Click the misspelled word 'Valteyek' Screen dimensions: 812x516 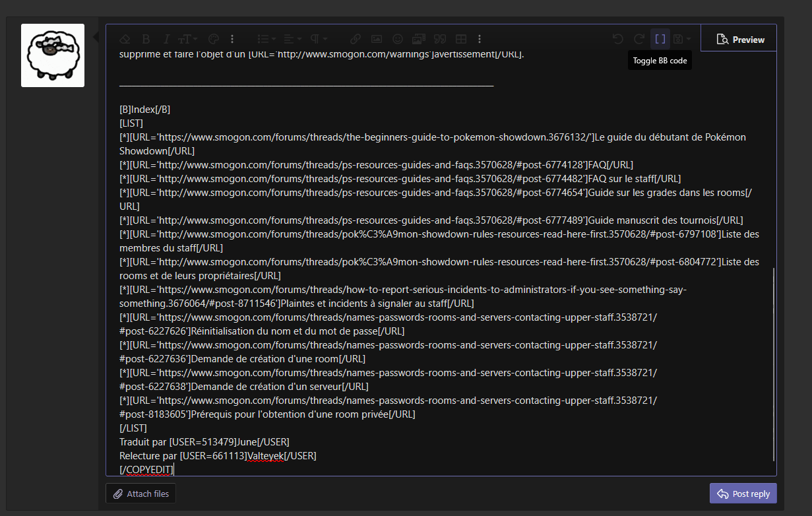(x=265, y=455)
